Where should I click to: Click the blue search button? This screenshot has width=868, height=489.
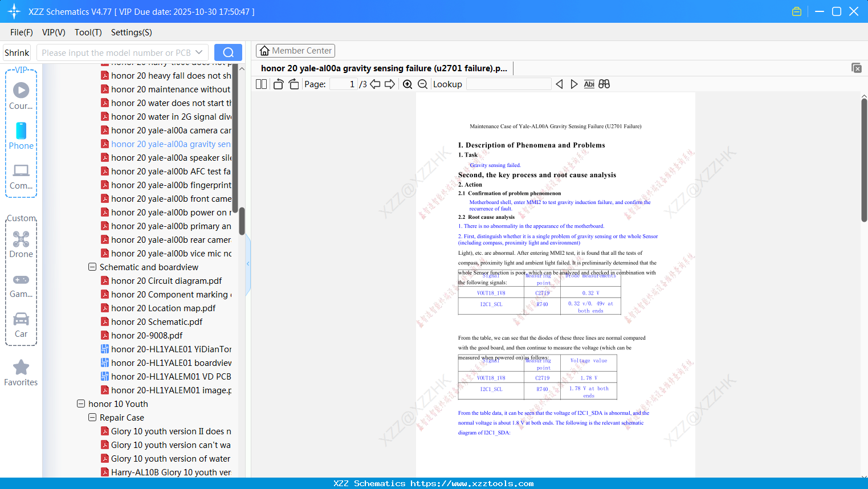point(228,52)
